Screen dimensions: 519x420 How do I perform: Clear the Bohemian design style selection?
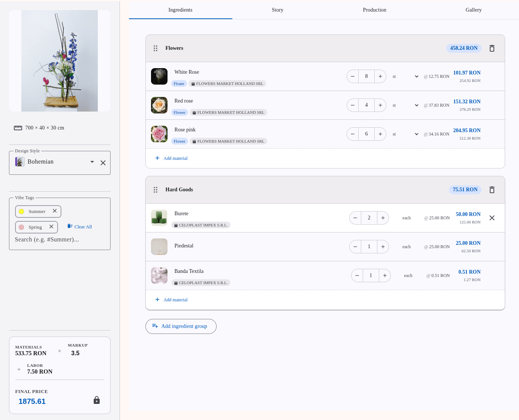(103, 163)
